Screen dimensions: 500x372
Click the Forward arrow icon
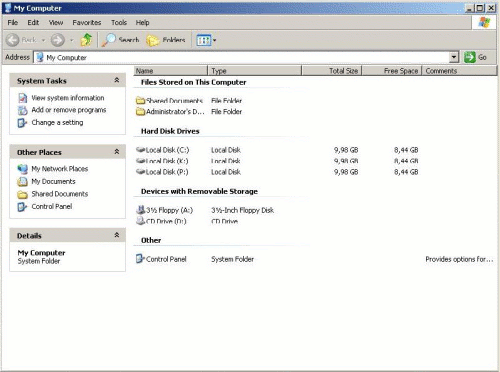coord(57,40)
